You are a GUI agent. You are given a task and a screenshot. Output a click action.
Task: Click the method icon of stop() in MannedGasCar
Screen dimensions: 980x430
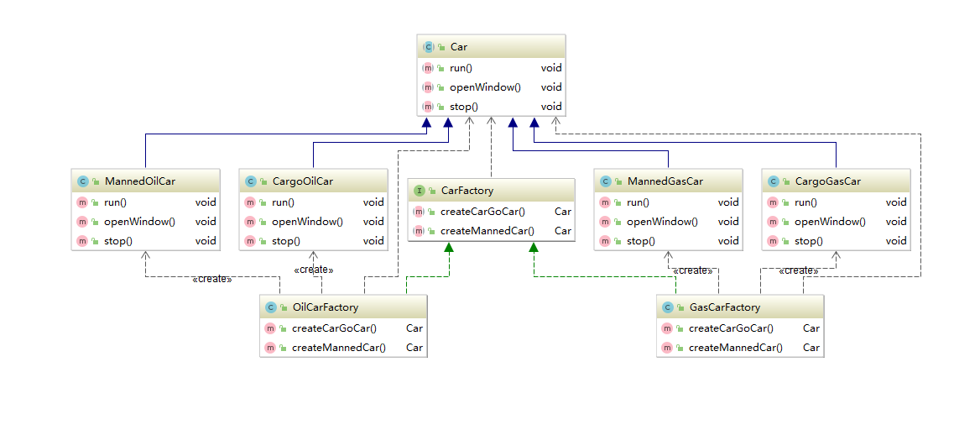[x=605, y=241]
